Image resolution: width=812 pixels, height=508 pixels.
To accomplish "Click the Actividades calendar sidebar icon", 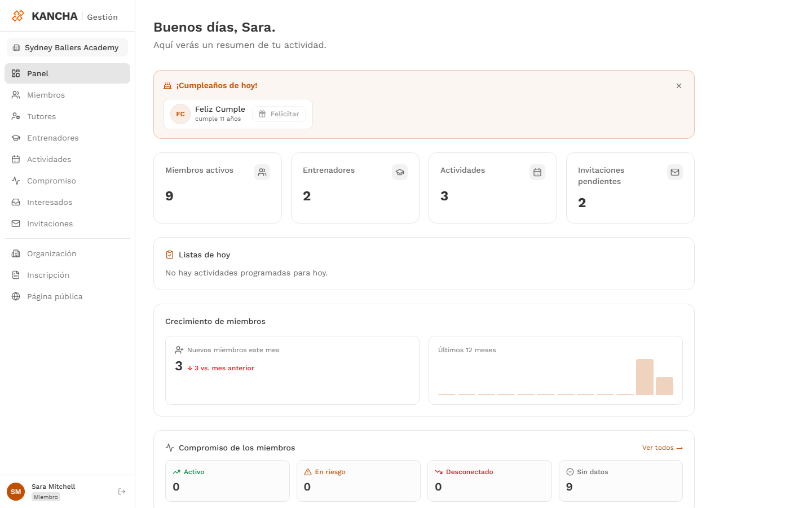I will tap(16, 159).
